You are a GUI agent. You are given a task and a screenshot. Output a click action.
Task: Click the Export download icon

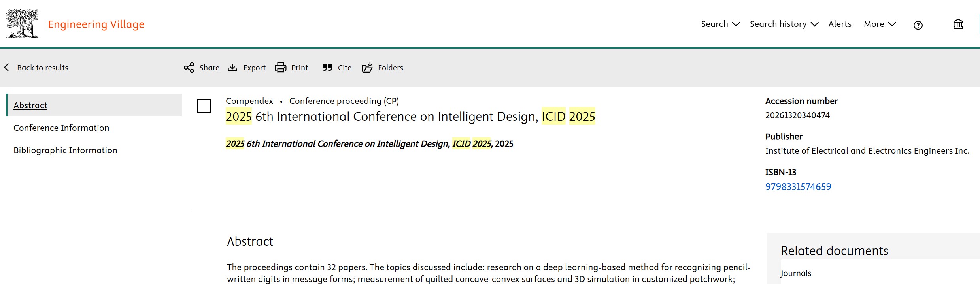pos(232,68)
